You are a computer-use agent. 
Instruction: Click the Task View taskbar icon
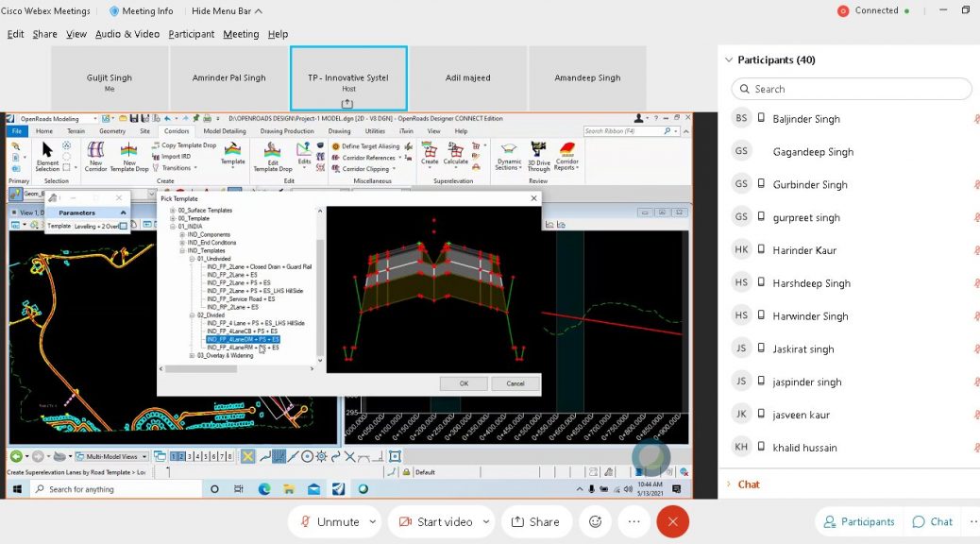coord(239,489)
